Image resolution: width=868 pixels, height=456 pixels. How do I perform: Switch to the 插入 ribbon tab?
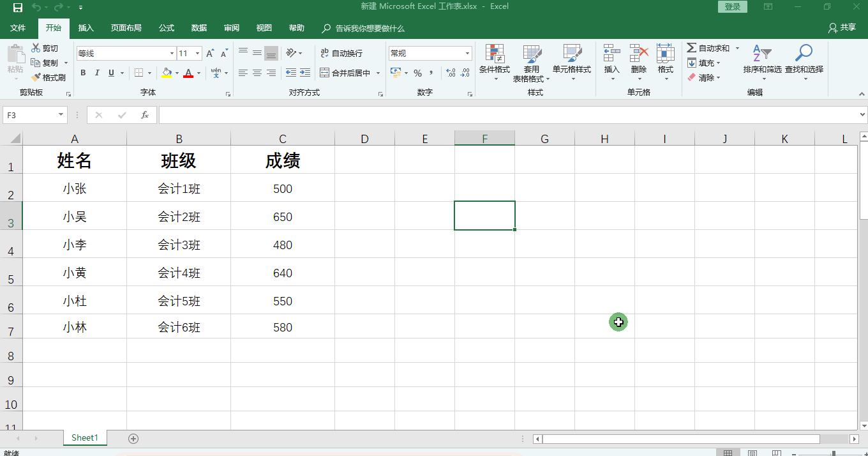click(x=86, y=28)
